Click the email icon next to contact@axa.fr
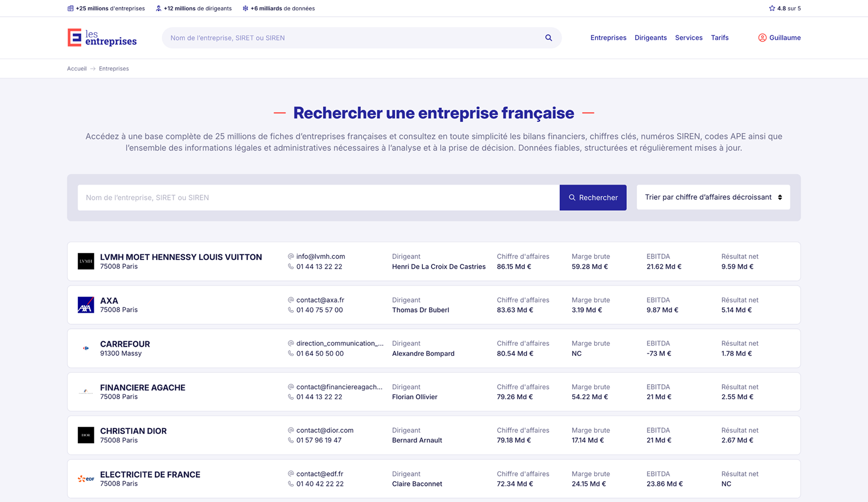 (x=291, y=300)
